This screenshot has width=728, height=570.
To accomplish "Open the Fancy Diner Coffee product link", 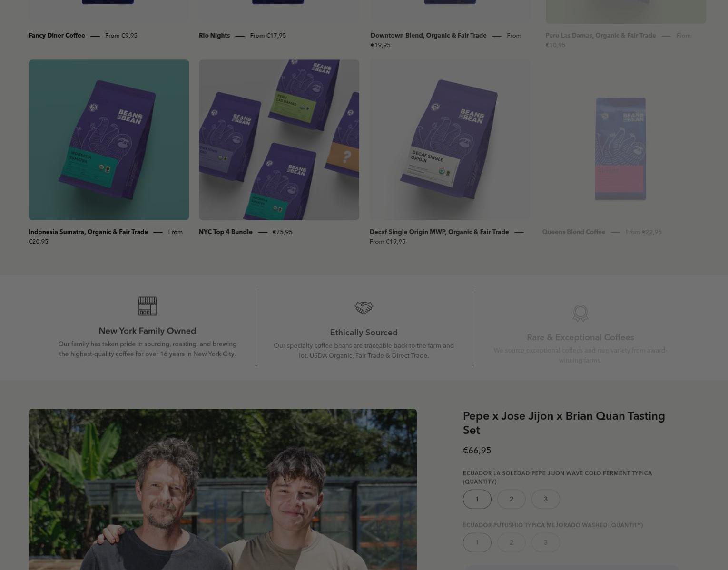I will pyautogui.click(x=57, y=35).
